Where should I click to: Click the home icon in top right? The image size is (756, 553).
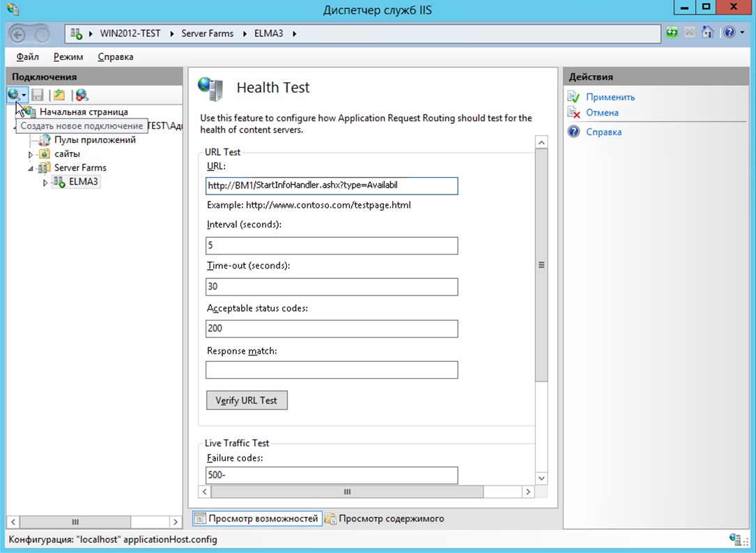click(707, 33)
